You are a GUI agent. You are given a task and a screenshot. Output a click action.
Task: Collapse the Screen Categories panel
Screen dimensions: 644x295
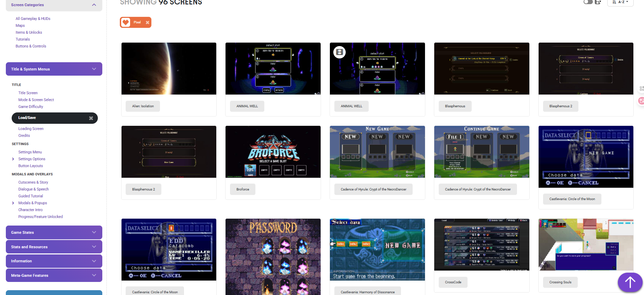point(94,5)
